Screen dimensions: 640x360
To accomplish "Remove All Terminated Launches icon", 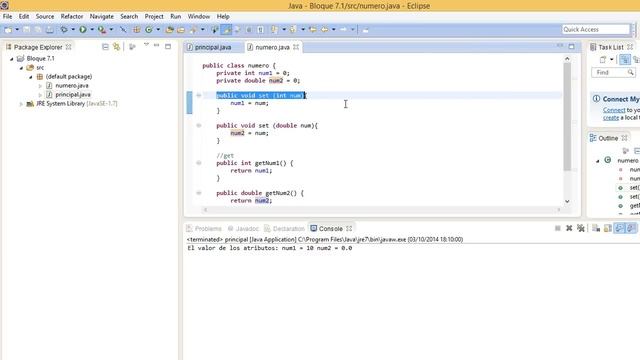I will pos(580,228).
